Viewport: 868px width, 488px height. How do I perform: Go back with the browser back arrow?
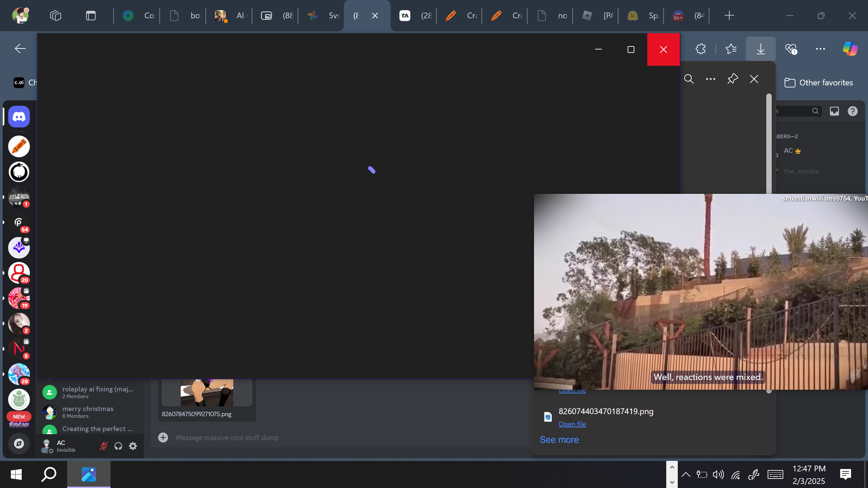[x=20, y=48]
